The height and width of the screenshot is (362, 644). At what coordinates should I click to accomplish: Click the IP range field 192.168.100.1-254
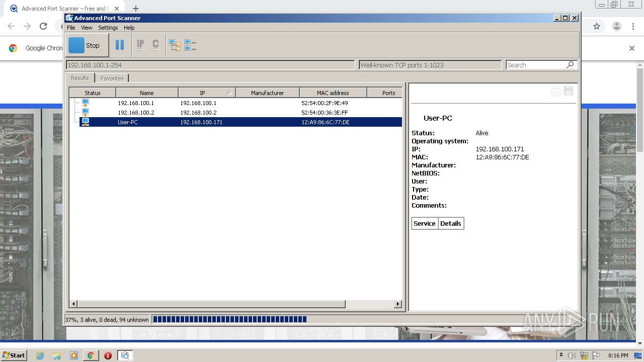pyautogui.click(x=210, y=65)
